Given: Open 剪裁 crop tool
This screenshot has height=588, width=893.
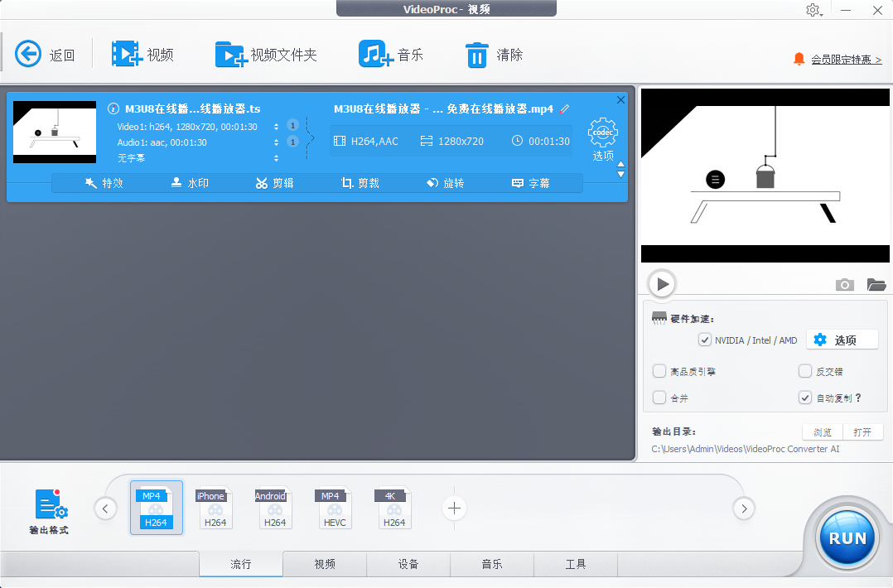Looking at the screenshot, I should point(360,183).
